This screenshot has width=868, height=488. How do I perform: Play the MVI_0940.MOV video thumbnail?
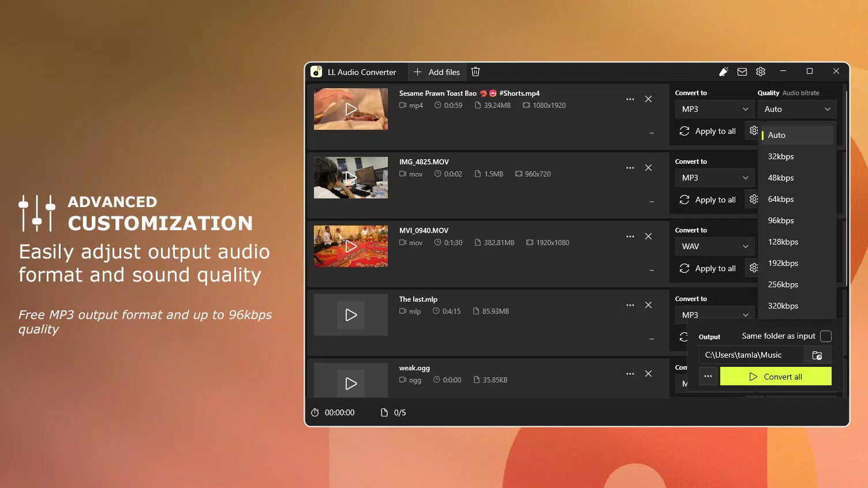[x=351, y=246]
